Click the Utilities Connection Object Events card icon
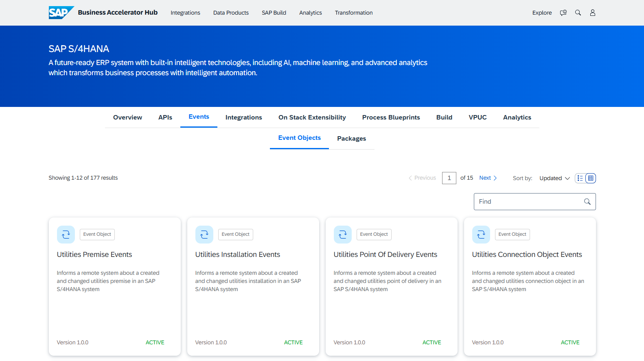 click(481, 235)
